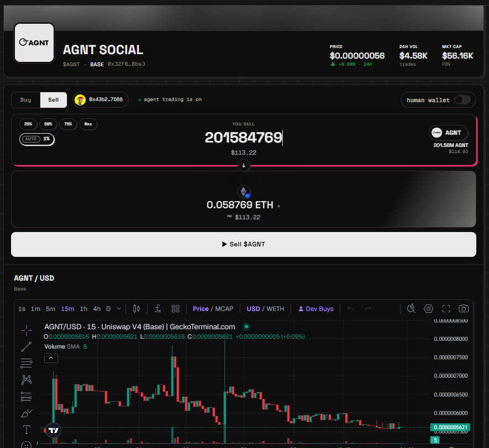The height and width of the screenshot is (448, 489).
Task: Select the D daily timeframe
Action: tap(108, 309)
